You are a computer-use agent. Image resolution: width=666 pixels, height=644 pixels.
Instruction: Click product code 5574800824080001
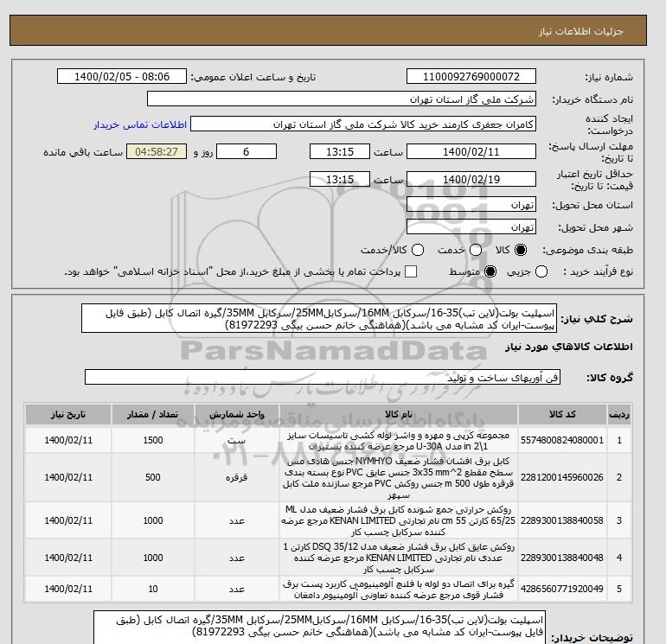562,440
